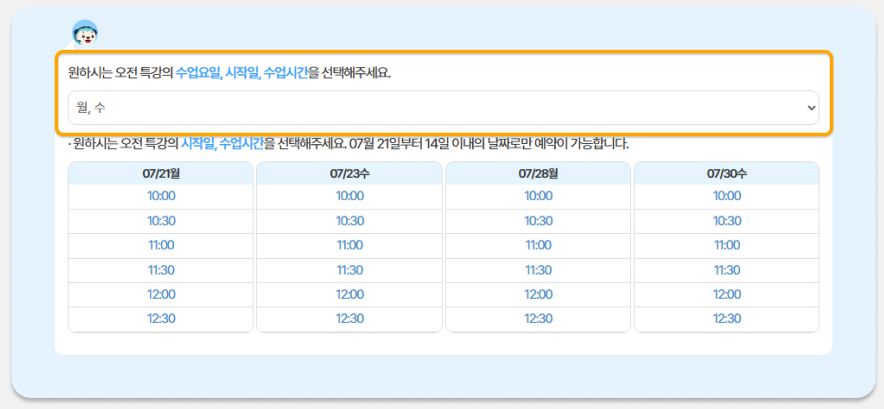Select 12:00 under 07/23수

(x=350, y=294)
